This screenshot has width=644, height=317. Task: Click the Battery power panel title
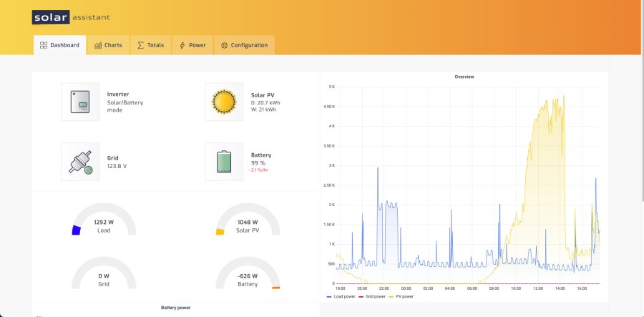point(176,308)
